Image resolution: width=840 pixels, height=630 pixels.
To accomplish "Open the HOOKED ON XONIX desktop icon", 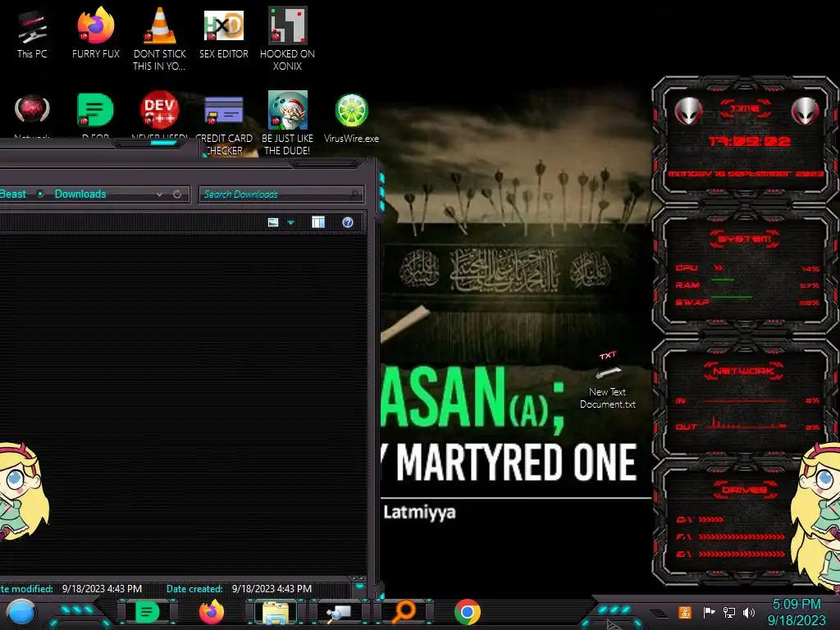I will pos(288,39).
